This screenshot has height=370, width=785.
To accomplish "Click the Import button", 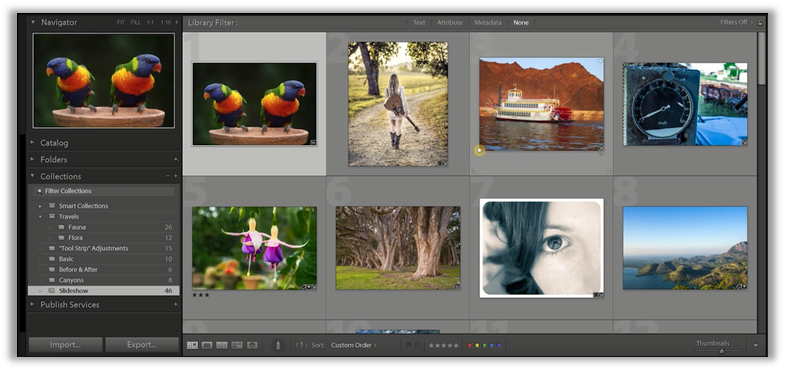I will tap(66, 344).
